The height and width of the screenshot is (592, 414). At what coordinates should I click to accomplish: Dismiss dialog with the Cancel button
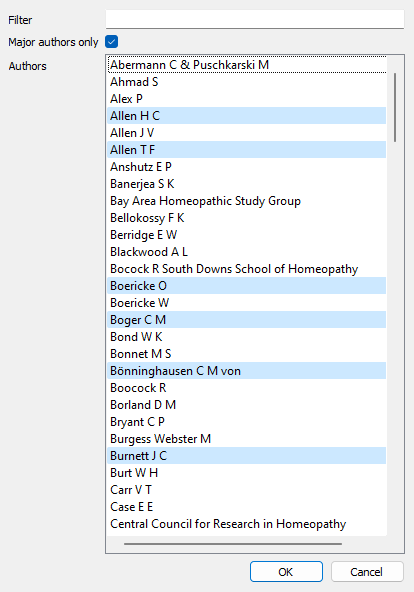coord(367,572)
